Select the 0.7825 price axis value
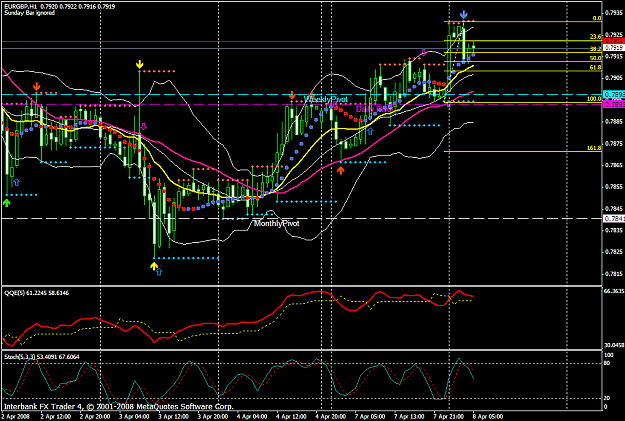 [x=614, y=252]
